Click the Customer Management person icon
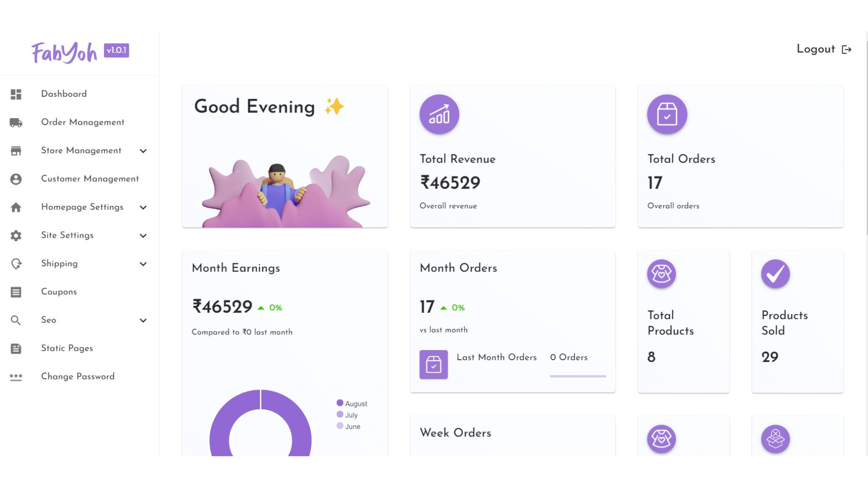 (x=16, y=179)
